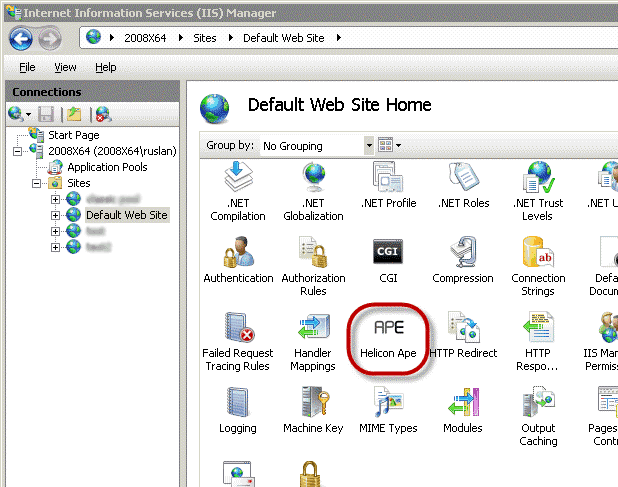Open the Help menu

click(x=106, y=67)
